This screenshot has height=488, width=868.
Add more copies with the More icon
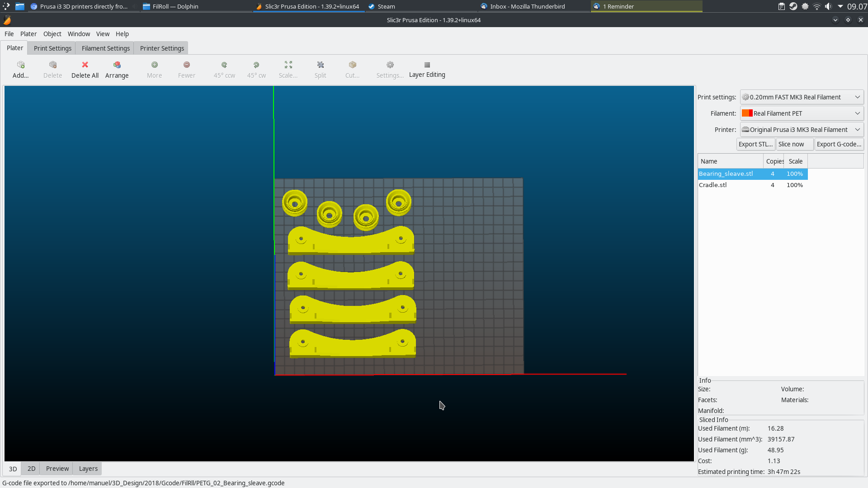click(x=155, y=65)
